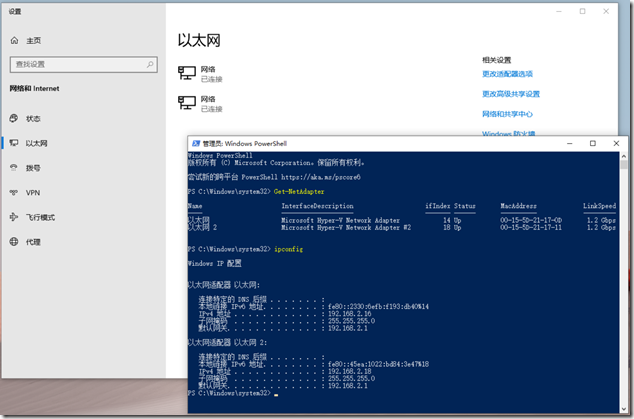Click MAC address 00-15-5D-21-17-0D
Viewport: 634px width, 419px height.
coord(531,220)
